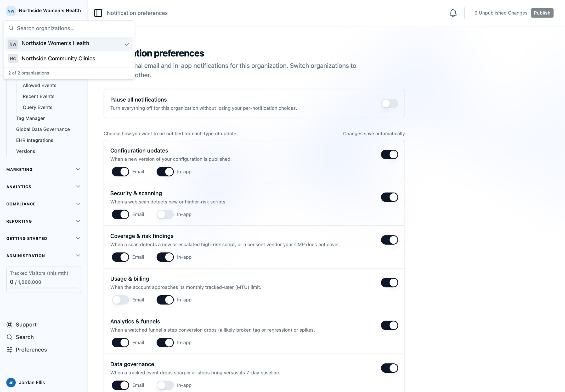This screenshot has width=565, height=392.
Task: Click the Search magnifier icon in sidebar
Action: (x=9, y=337)
